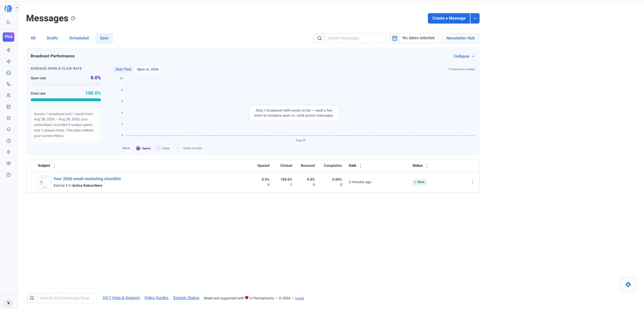Click the help icon next to Messages heading
Image resolution: width=644 pixels, height=309 pixels.
73,18
